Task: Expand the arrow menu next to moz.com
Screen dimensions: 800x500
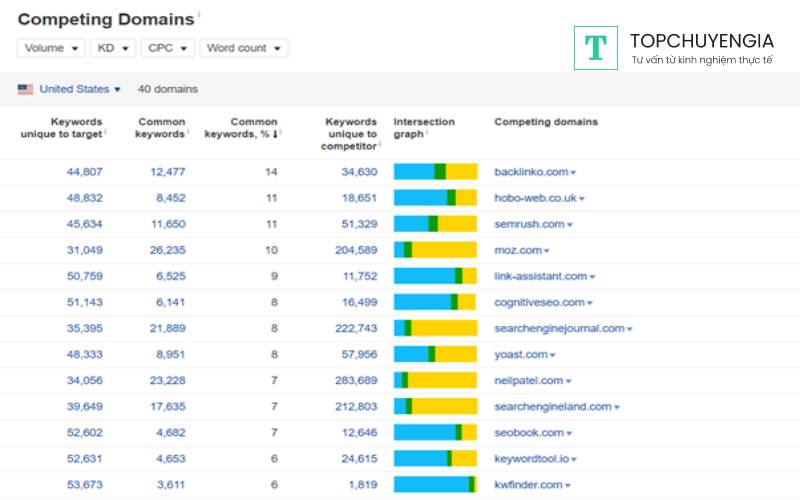Action: 546,250
